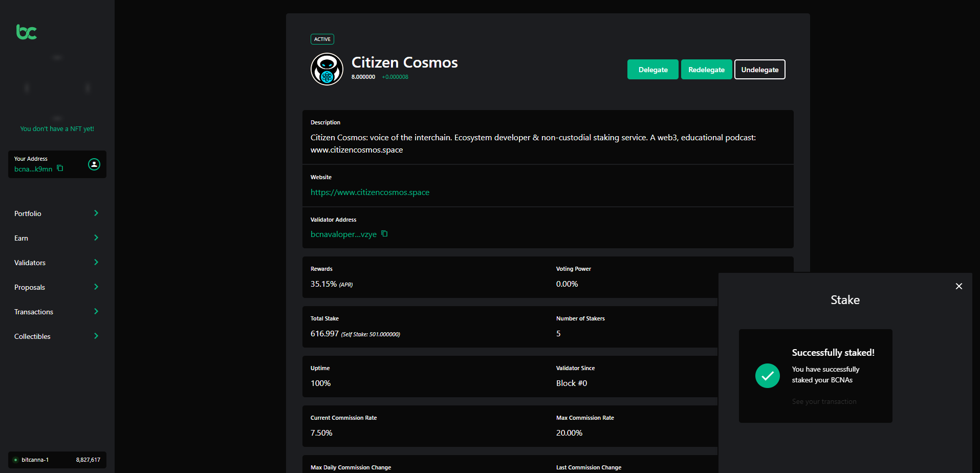This screenshot has width=980, height=473.
Task: Click the Stake panel title
Action: [x=845, y=300]
